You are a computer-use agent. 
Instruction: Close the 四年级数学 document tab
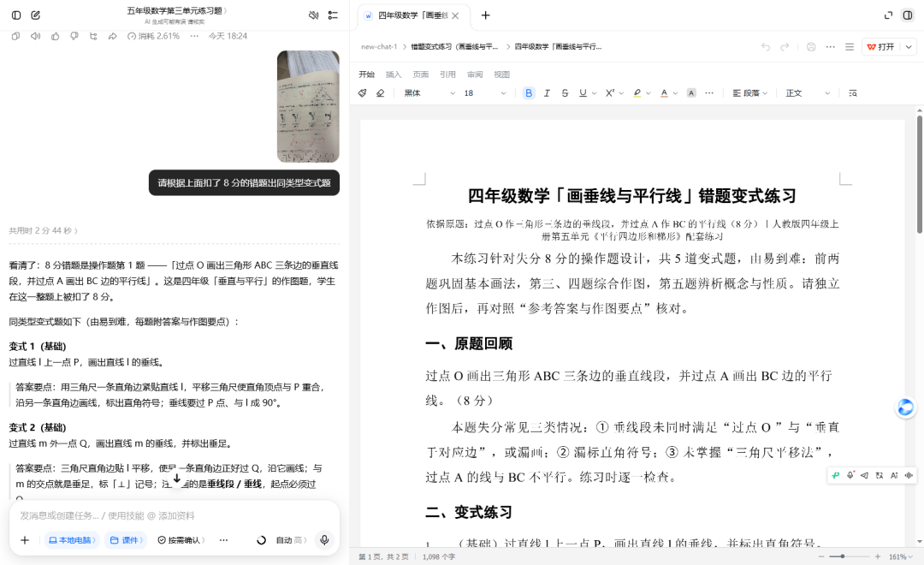coord(455,16)
